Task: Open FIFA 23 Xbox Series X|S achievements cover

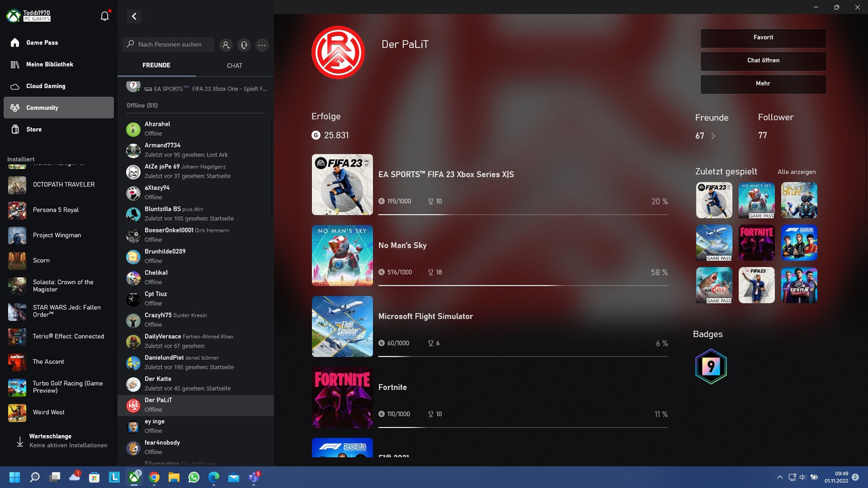Action: click(x=342, y=185)
